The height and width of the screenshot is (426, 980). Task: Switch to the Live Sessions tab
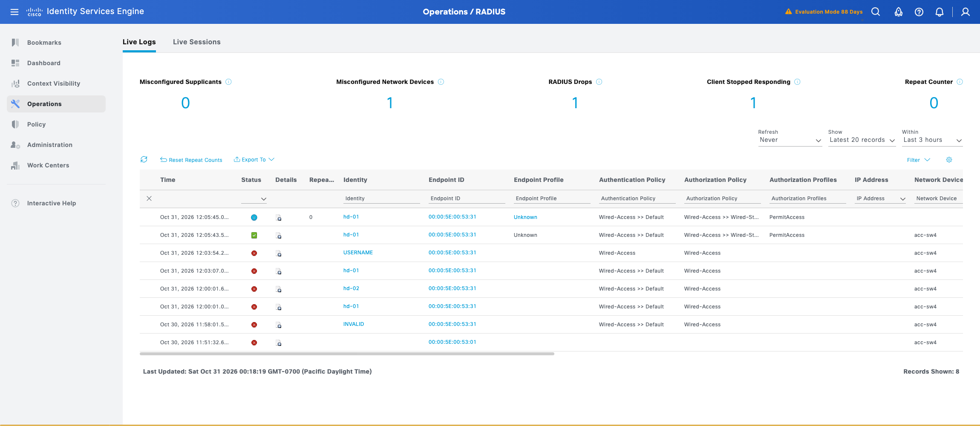[x=197, y=42]
